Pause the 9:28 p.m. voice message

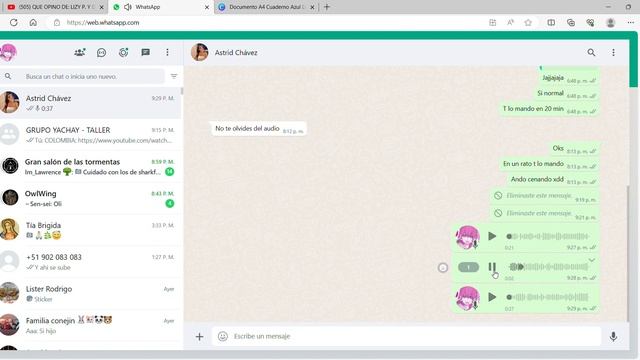(492, 267)
